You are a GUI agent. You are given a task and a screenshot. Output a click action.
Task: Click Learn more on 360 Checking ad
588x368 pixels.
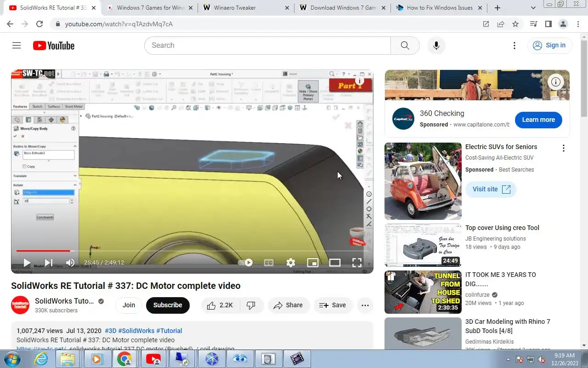[538, 120]
